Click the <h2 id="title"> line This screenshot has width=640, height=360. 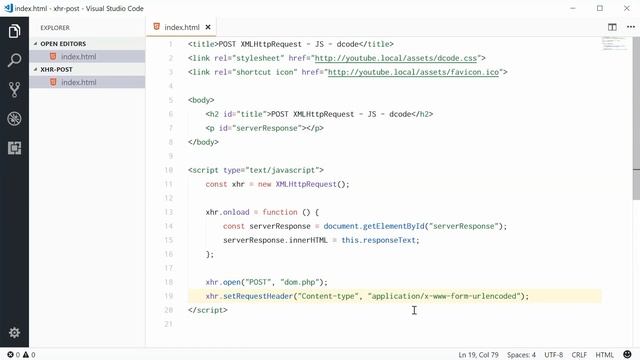(319, 114)
